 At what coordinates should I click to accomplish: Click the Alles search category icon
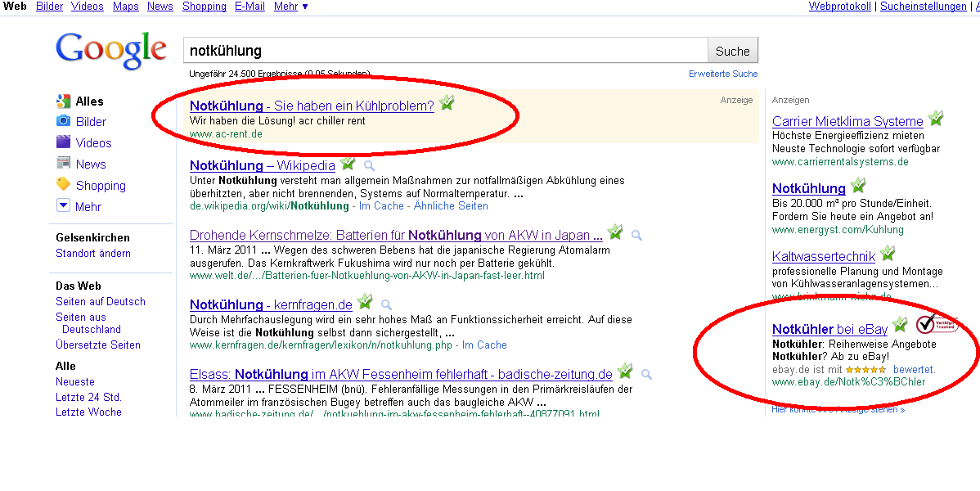pyautogui.click(x=63, y=101)
